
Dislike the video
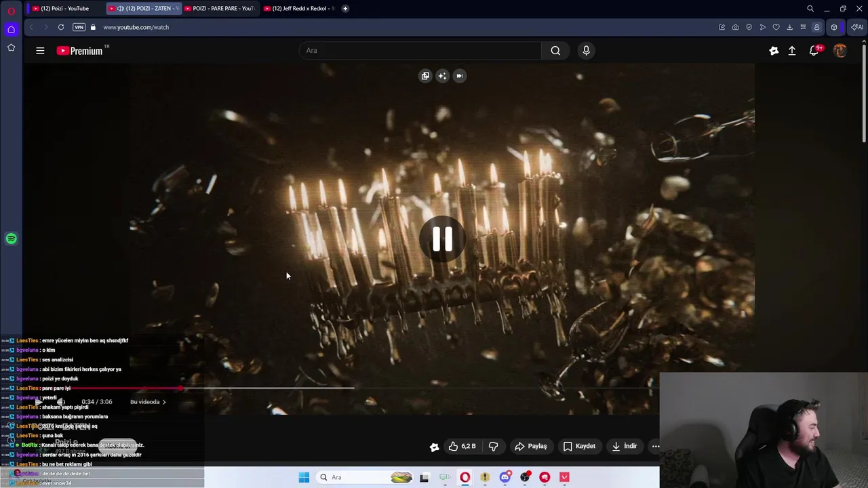click(494, 446)
